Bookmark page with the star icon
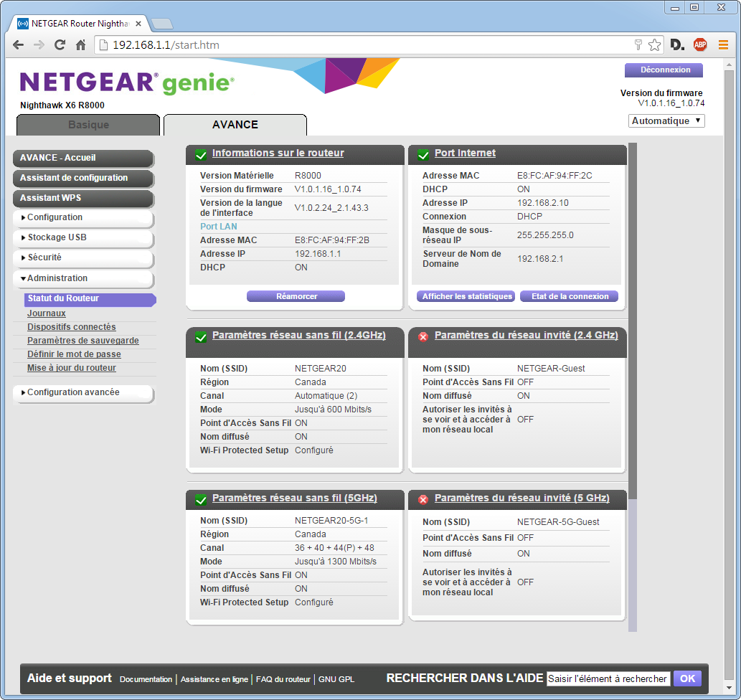Screen dimensions: 741x700 click(654, 45)
